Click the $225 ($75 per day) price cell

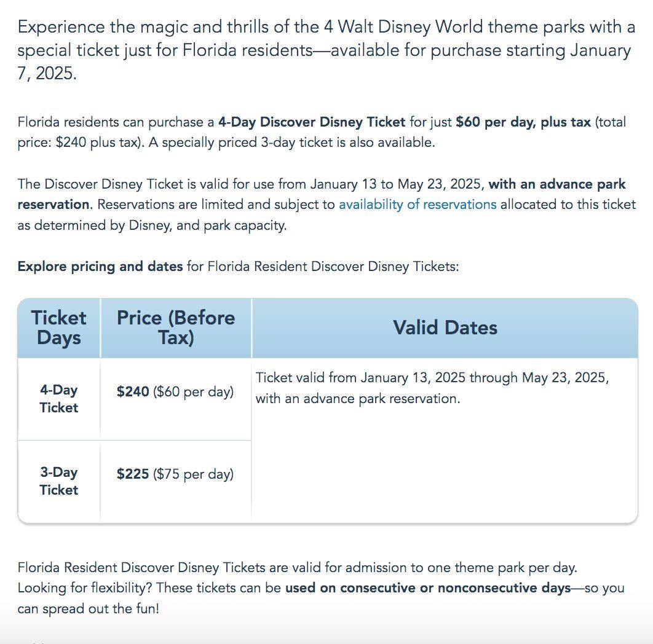click(x=175, y=474)
